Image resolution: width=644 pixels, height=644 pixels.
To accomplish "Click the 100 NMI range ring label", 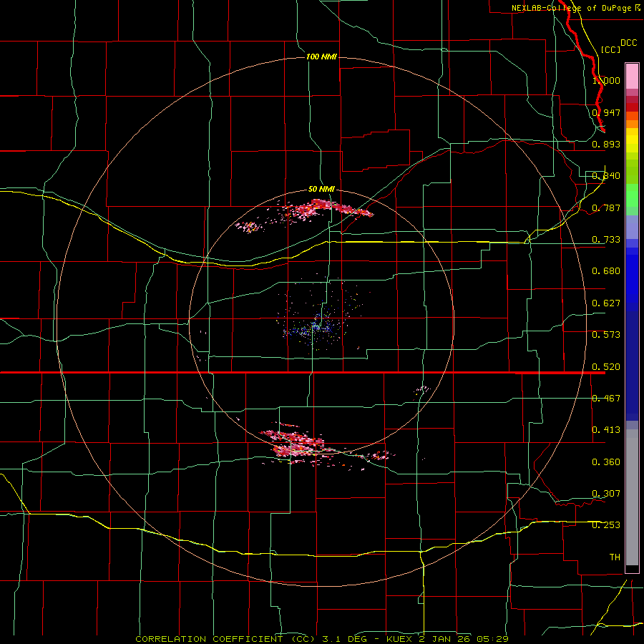I will pos(321,57).
